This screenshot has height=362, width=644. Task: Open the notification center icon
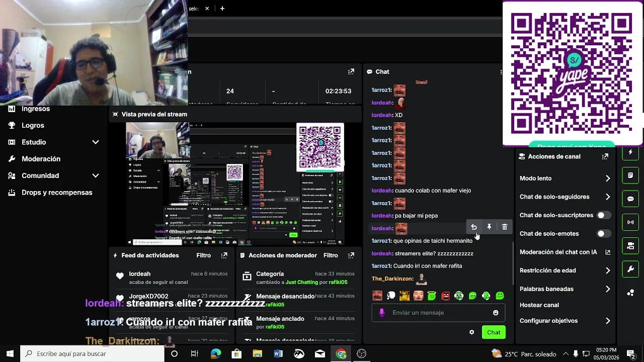631,354
